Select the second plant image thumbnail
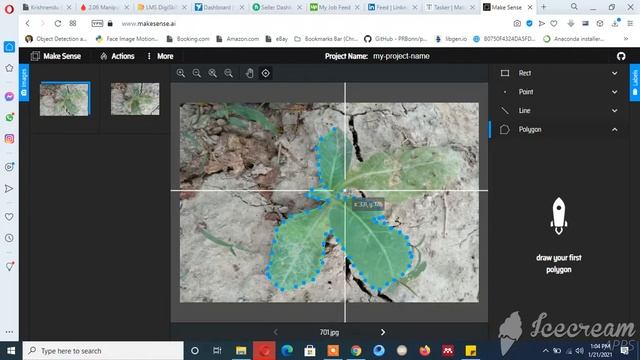The width and height of the screenshot is (640, 360). pos(135,99)
